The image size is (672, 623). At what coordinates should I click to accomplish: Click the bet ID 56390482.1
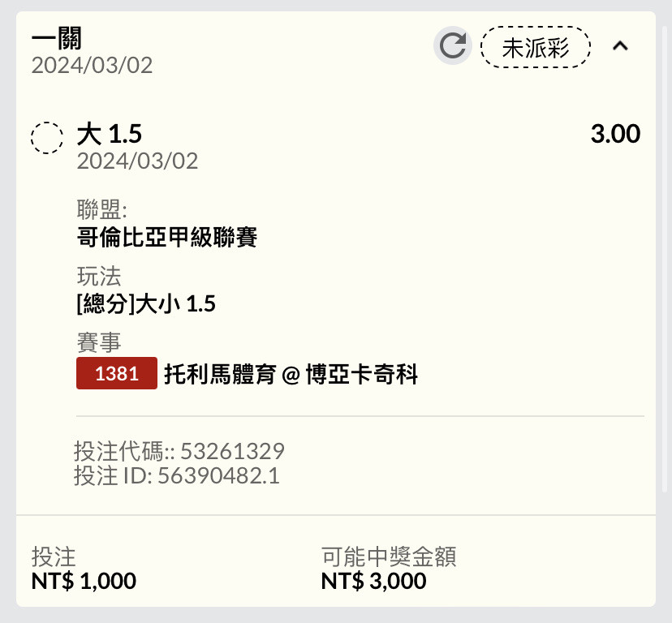tap(218, 475)
